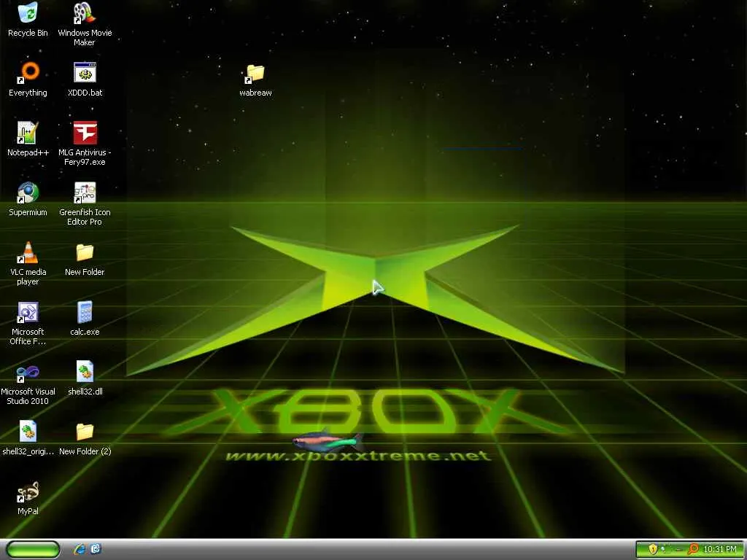Select the Windows Movie Maker shortcut
747x560 pixels.
pos(85,13)
